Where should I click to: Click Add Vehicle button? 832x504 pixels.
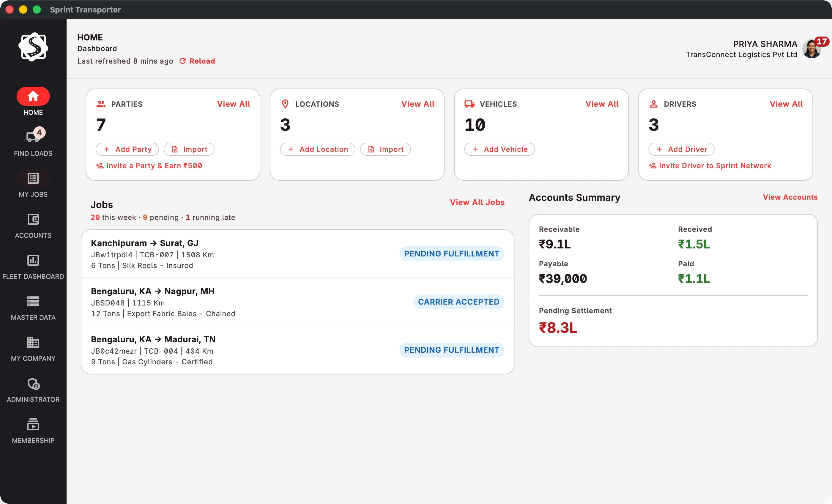coord(500,149)
